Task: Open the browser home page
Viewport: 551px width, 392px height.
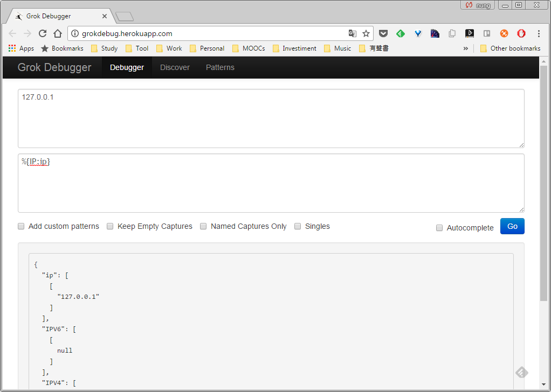Action: pyautogui.click(x=58, y=34)
